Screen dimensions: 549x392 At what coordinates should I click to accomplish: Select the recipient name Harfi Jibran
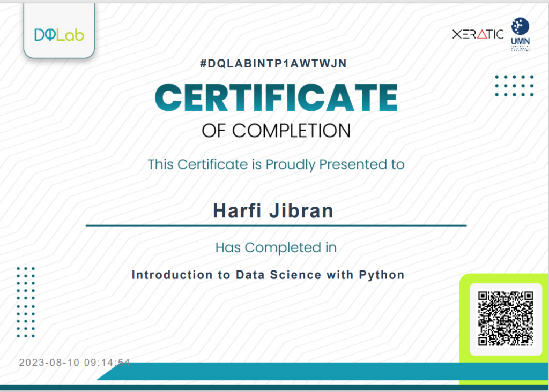click(x=273, y=210)
